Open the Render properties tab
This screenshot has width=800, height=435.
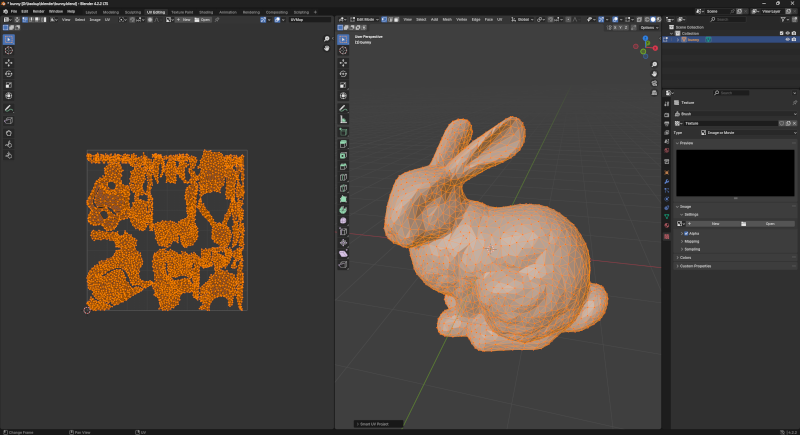[666, 115]
